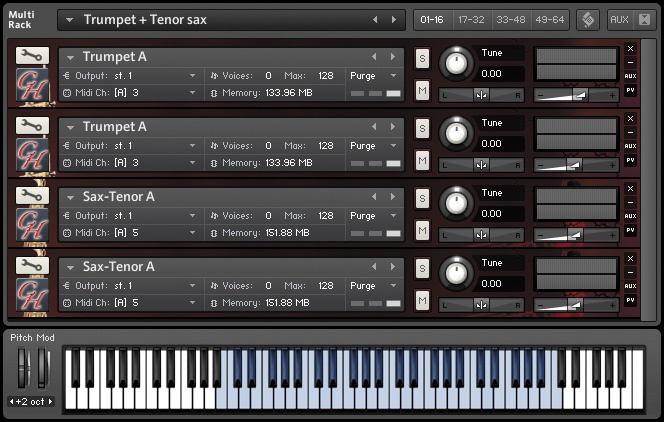This screenshot has width=664, height=422.
Task: Click the volume slider of first Sax-Tenor A
Action: pos(576,235)
